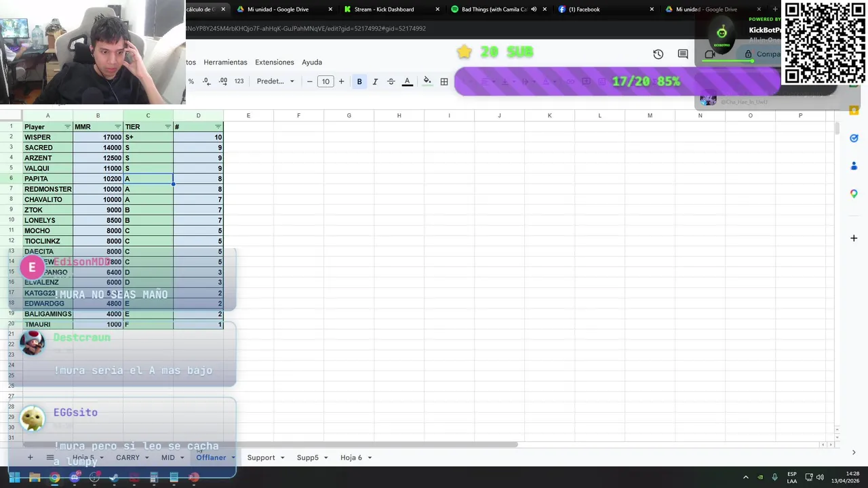Open the Tasks side panel icon

coord(854,138)
